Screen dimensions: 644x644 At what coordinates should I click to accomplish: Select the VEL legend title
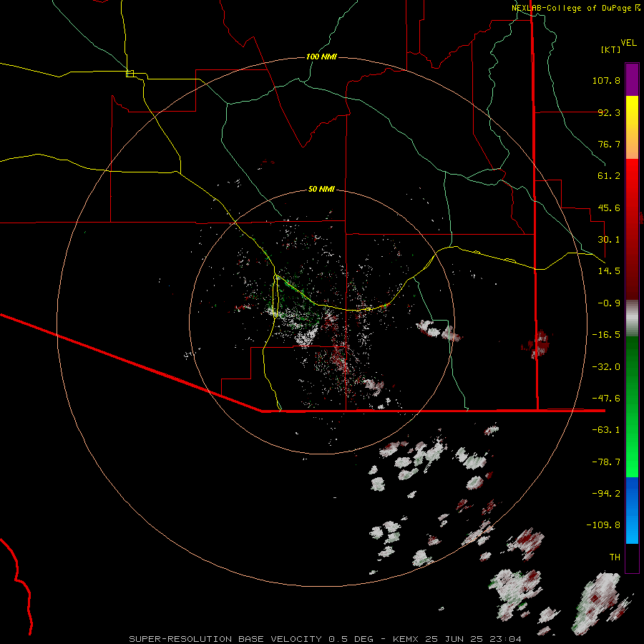pos(629,43)
